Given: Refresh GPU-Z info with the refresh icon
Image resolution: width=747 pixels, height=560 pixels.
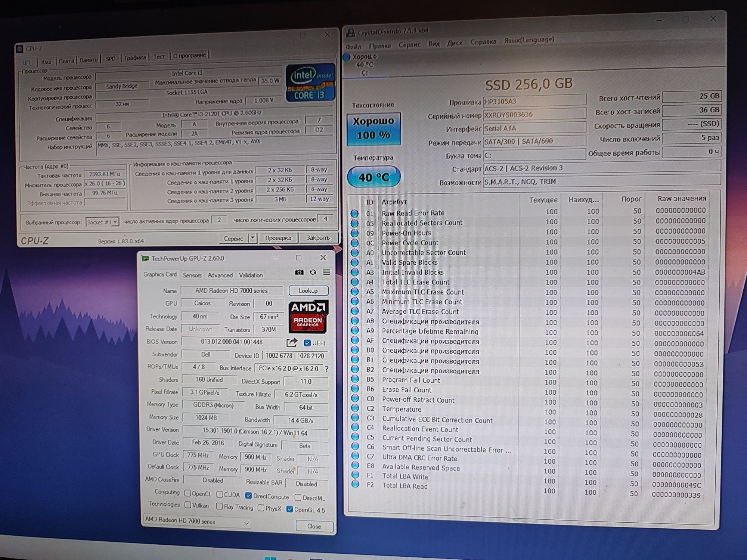Looking at the screenshot, I should coord(313,273).
